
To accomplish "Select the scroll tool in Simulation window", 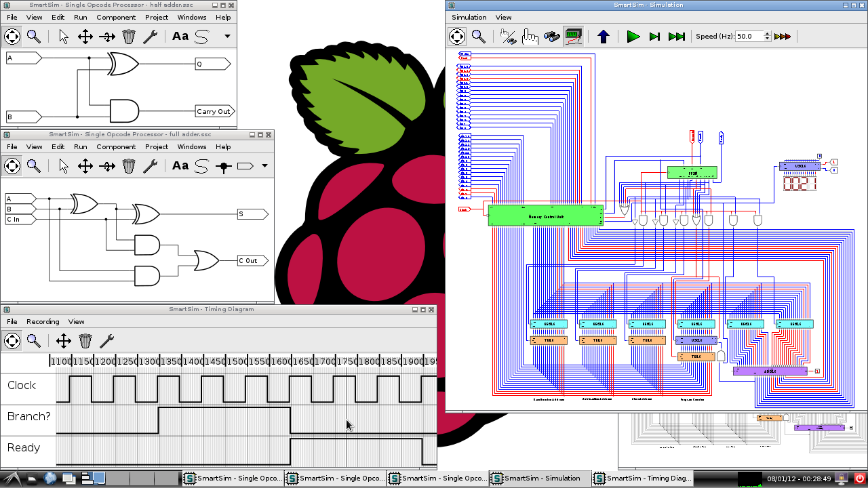I will pyautogui.click(x=457, y=36).
